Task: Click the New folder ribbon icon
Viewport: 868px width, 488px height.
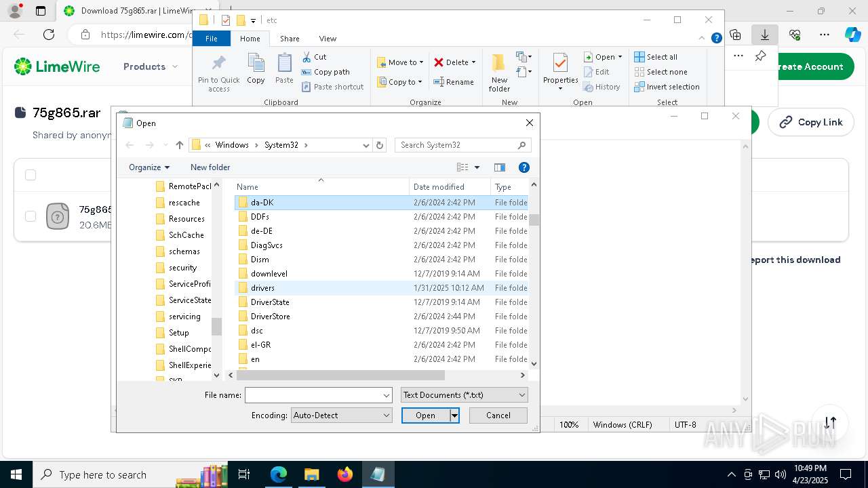Action: pyautogui.click(x=499, y=72)
